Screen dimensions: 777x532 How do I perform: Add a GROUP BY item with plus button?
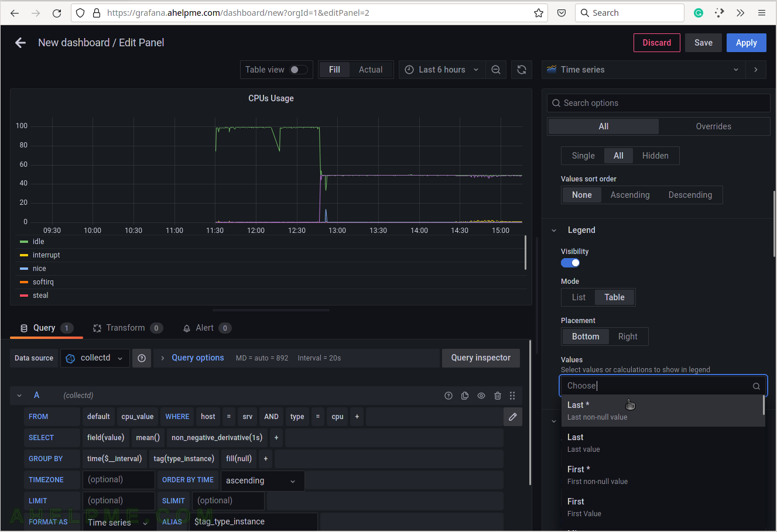[266, 459]
